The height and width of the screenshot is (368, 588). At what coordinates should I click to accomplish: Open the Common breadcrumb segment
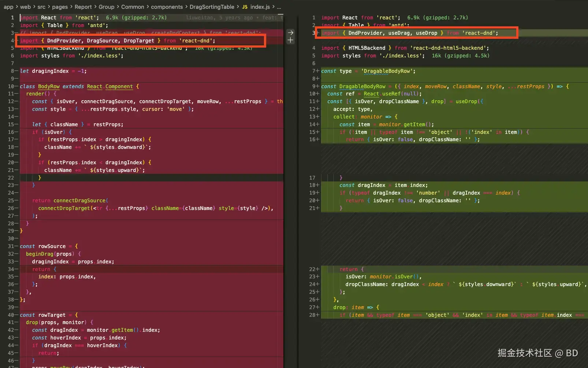pyautogui.click(x=133, y=7)
